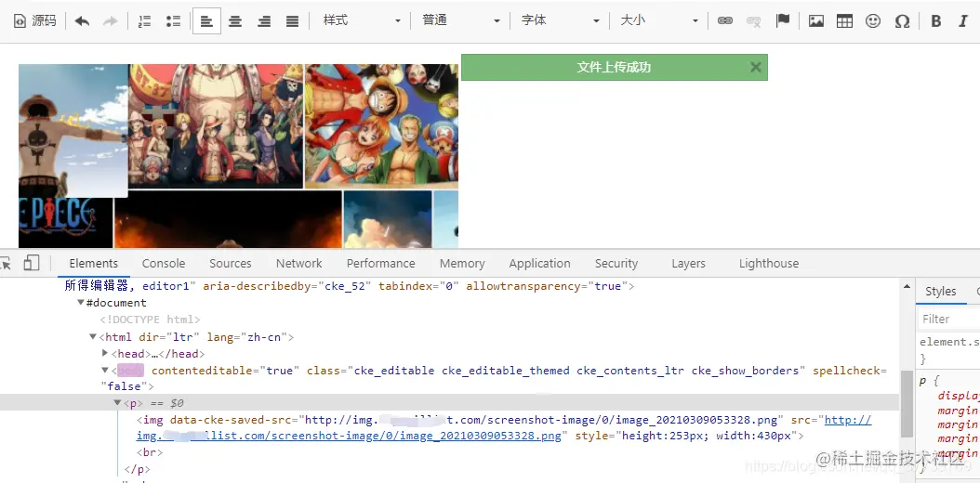
Task: Switch to the Layers tab
Action: tap(688, 264)
